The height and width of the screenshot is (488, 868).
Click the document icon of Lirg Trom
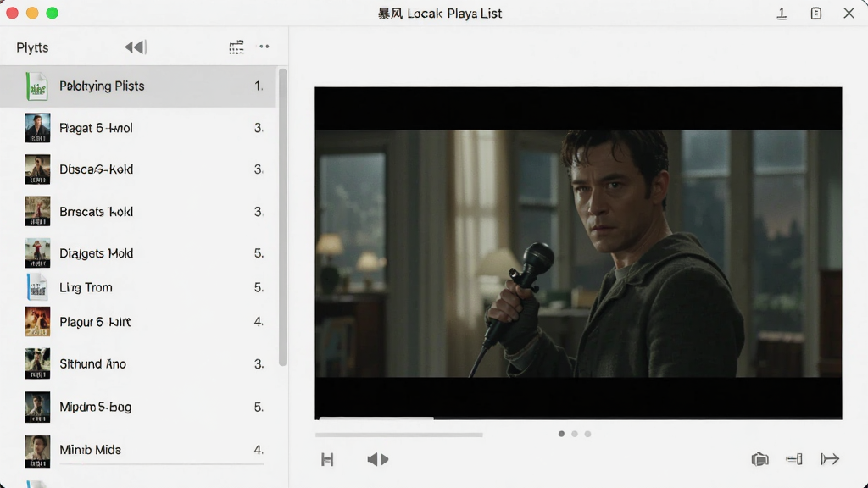pyautogui.click(x=37, y=287)
